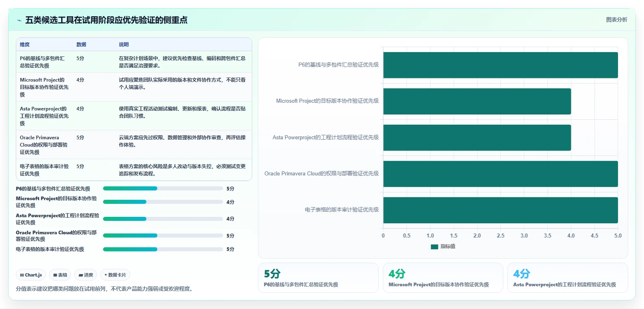Click the 4分 value in Microsoft Project table row
The width and height of the screenshot is (644, 309).
pos(80,80)
